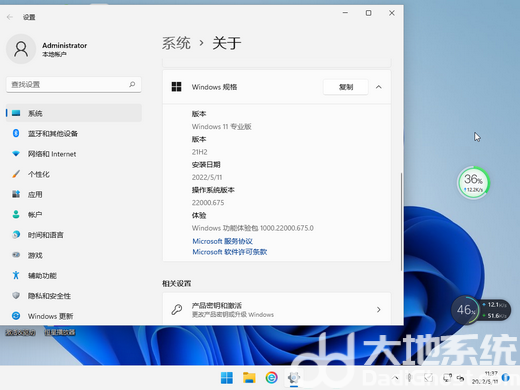Click the apps icon beside 应用
The width and height of the screenshot is (520, 390).
click(16, 194)
